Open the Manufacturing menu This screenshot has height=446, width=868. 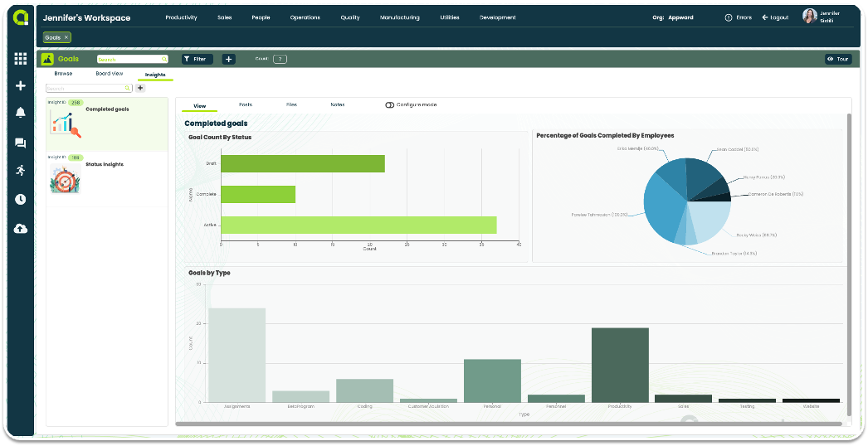(x=400, y=17)
